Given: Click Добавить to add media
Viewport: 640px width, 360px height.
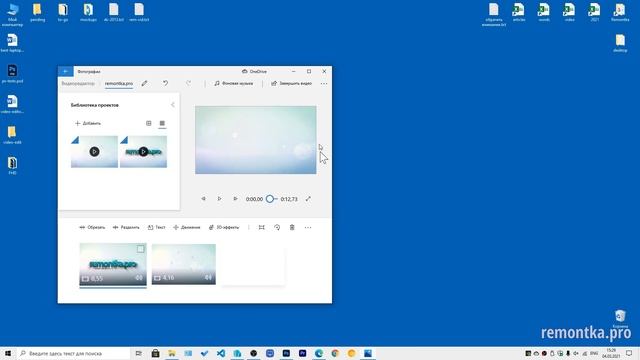Looking at the screenshot, I should click(88, 123).
